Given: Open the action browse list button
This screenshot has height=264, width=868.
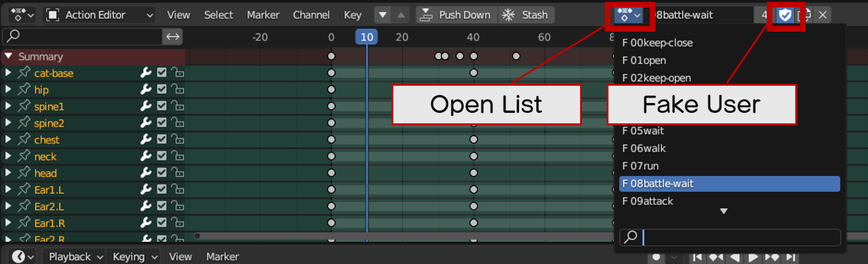Looking at the screenshot, I should [x=628, y=15].
